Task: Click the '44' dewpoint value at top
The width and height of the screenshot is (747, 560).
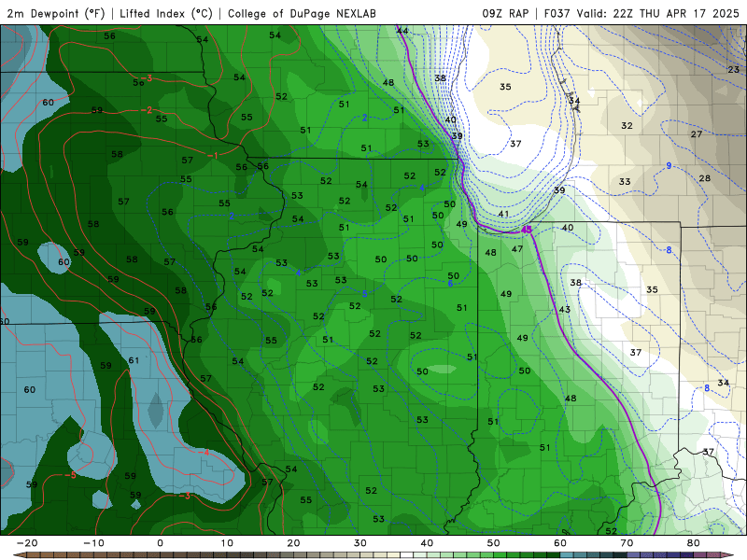Action: coord(402,31)
